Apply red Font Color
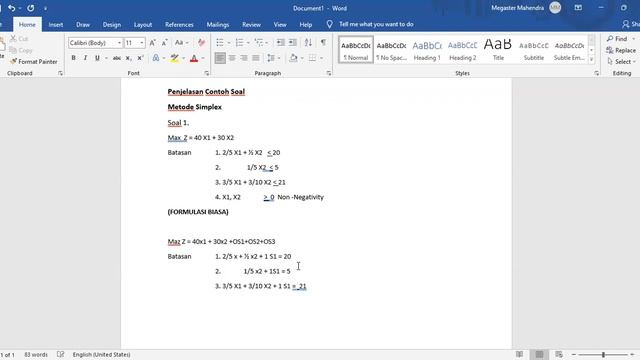 coord(194,58)
